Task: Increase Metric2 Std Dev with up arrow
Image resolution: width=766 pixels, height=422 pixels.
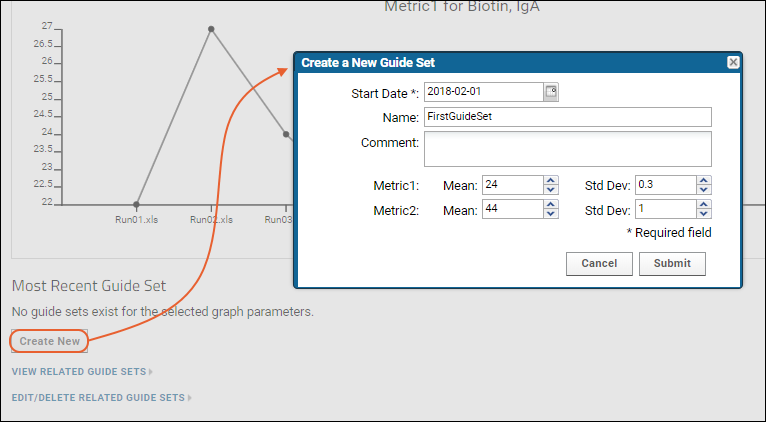Action: coord(704,204)
